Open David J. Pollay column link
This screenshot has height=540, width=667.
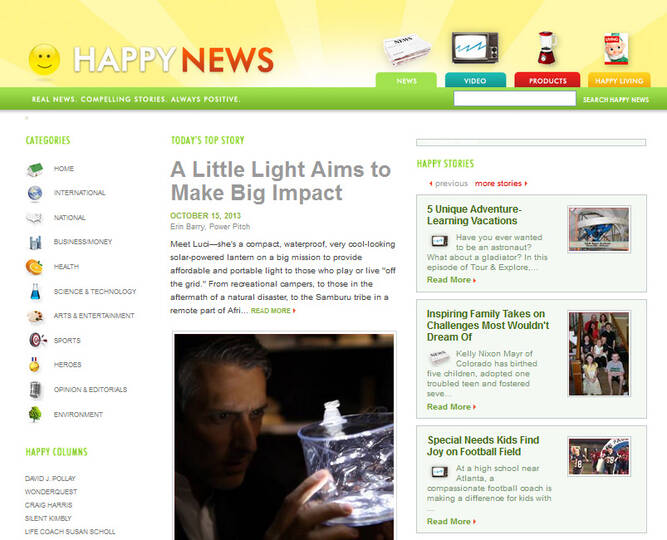[50, 478]
